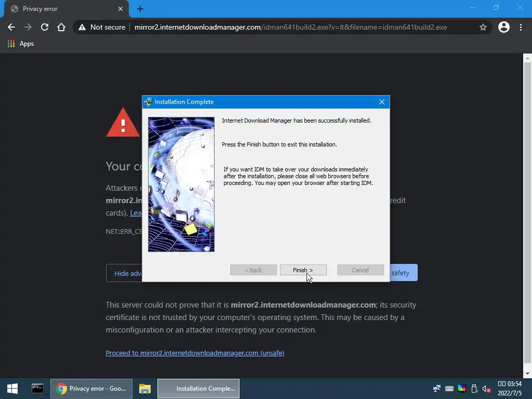Click the network tray icon
Screen dimensions: 532x399
[x=436, y=389]
